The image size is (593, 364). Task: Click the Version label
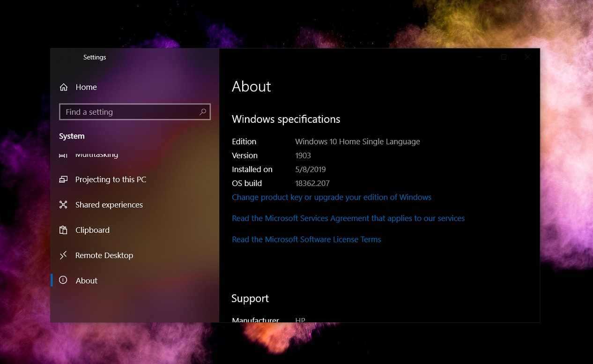[x=245, y=156]
